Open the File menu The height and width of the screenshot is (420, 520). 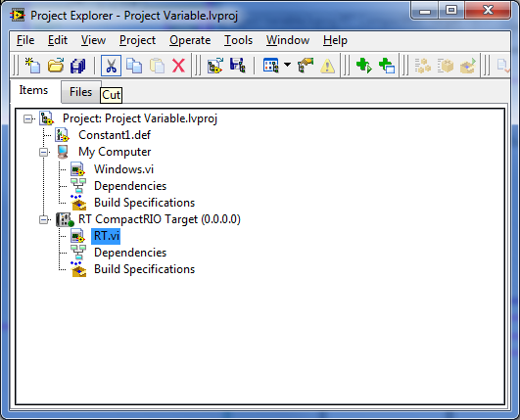(x=25, y=40)
